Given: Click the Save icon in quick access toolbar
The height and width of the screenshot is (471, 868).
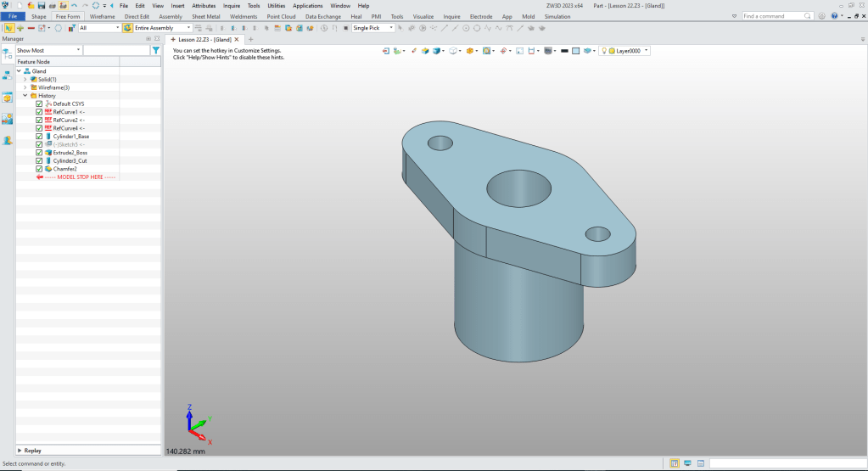Looking at the screenshot, I should click(41, 5).
